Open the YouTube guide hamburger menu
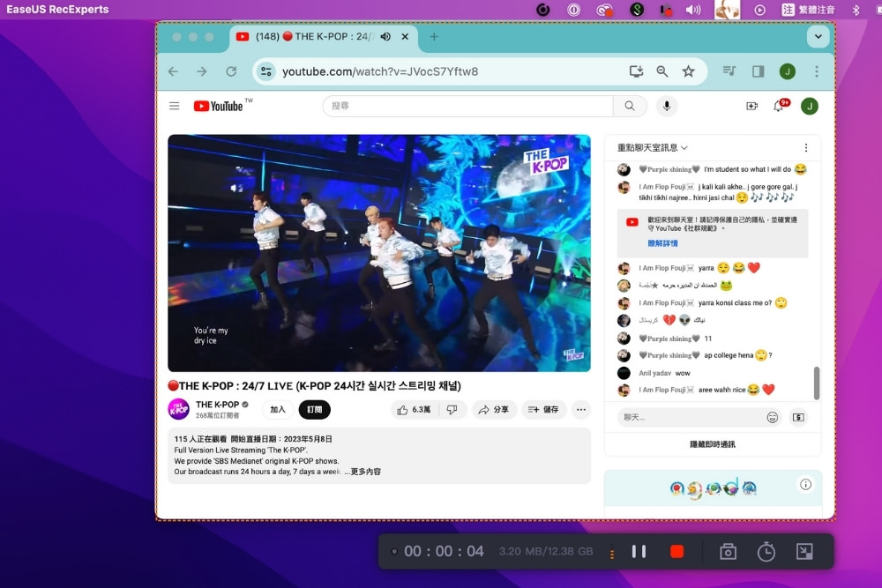Screen dimensions: 882x588 tap(175, 106)
